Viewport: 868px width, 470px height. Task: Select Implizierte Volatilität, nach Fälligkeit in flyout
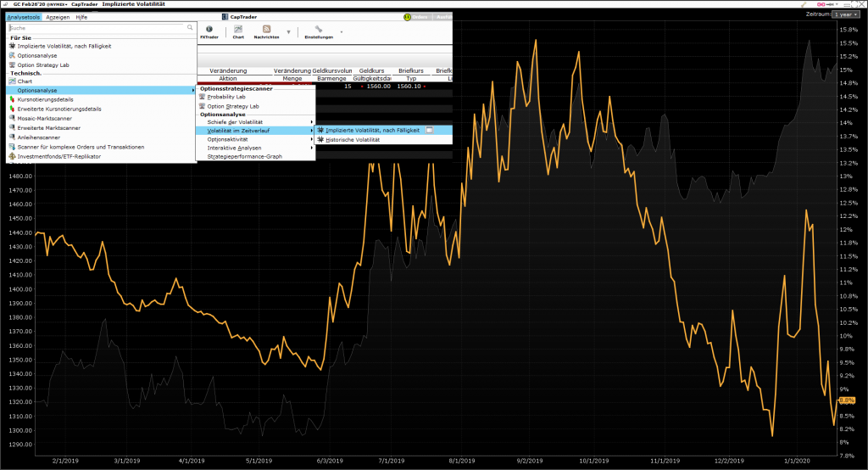[x=373, y=131]
